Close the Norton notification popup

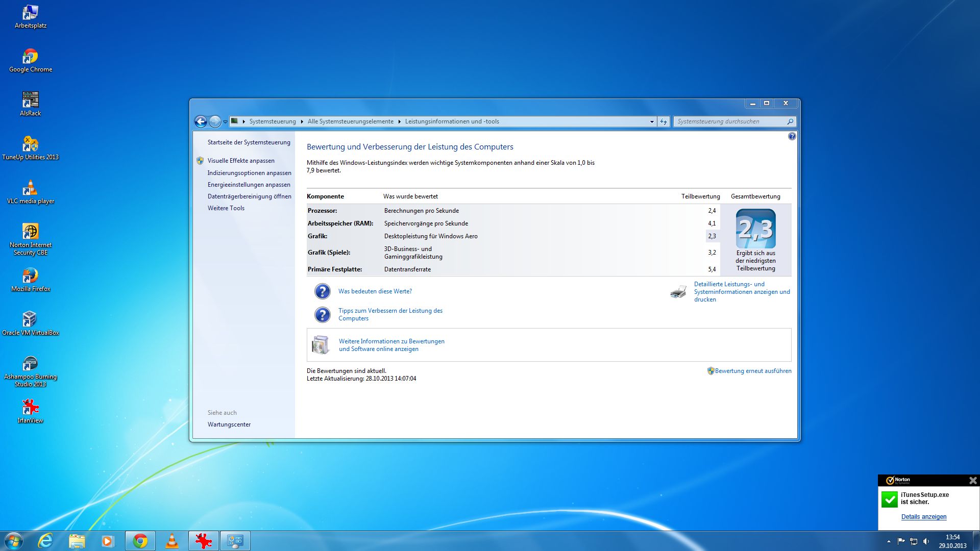point(972,481)
